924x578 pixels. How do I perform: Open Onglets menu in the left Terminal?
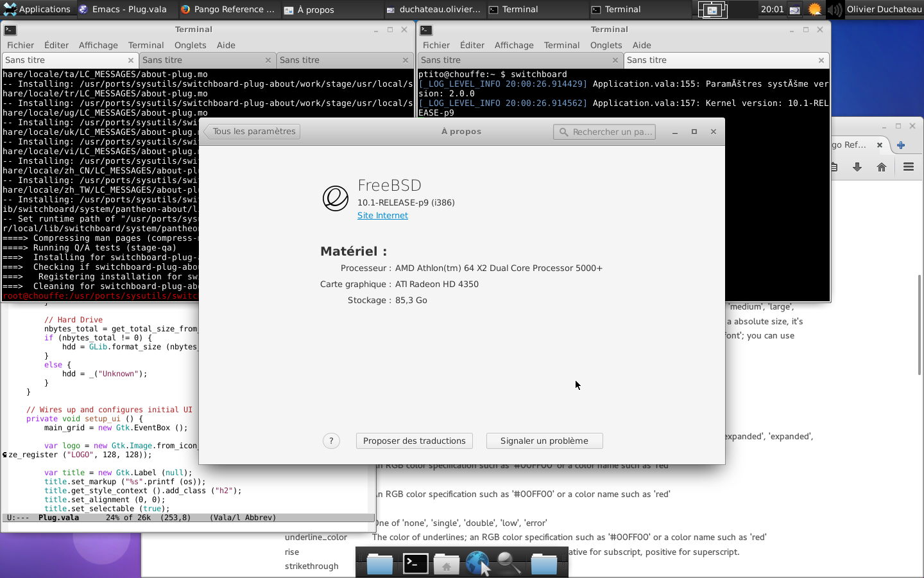[x=191, y=45]
